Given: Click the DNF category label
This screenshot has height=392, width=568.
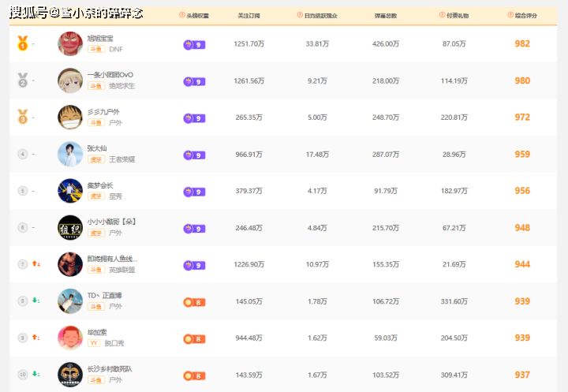Looking at the screenshot, I should [116, 49].
